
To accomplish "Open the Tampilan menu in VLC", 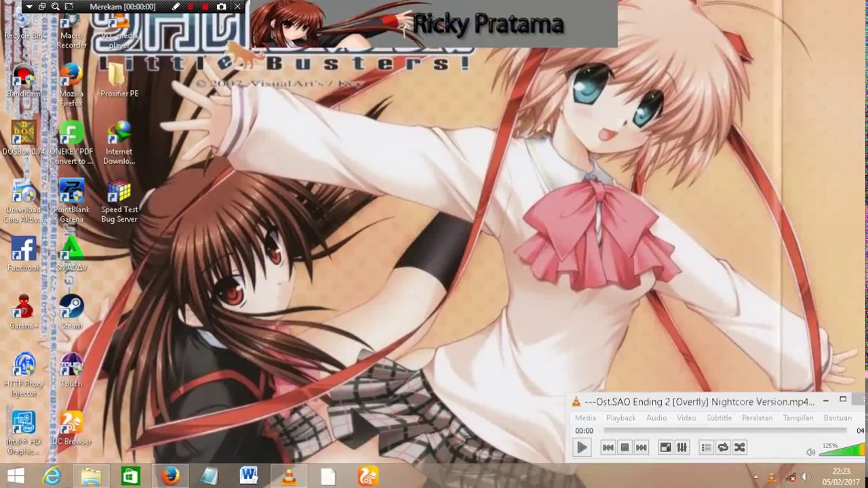I will 798,418.
